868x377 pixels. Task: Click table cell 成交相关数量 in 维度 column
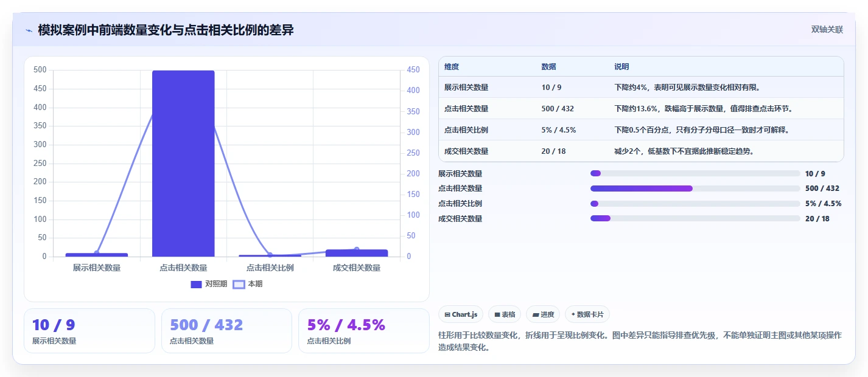pos(466,151)
